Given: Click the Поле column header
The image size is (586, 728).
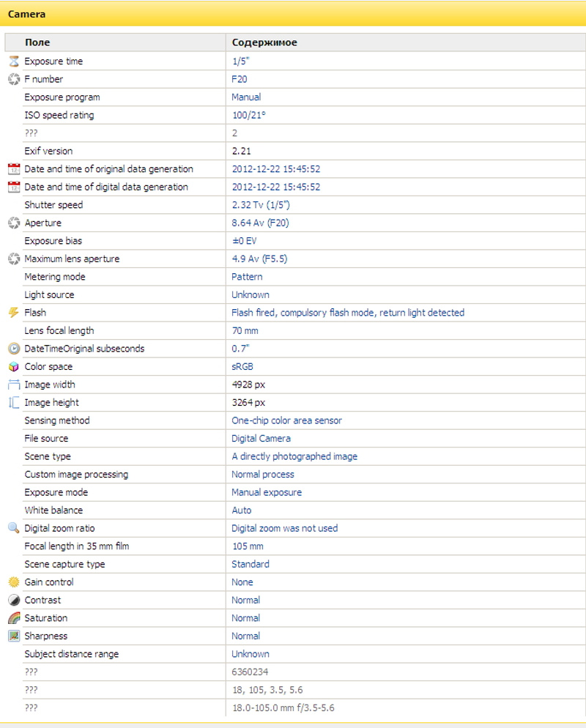Looking at the screenshot, I should [x=37, y=42].
